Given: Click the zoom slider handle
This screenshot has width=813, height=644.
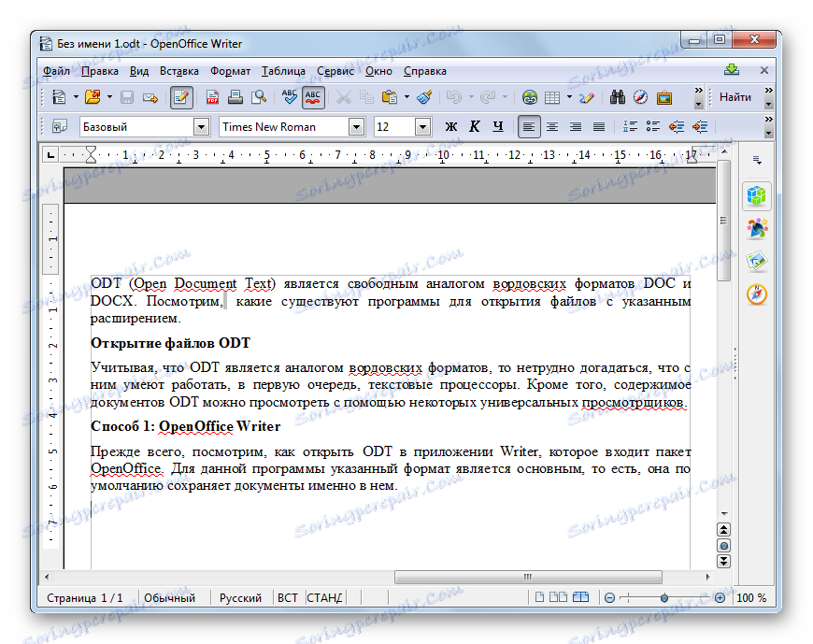Looking at the screenshot, I should point(664,598).
